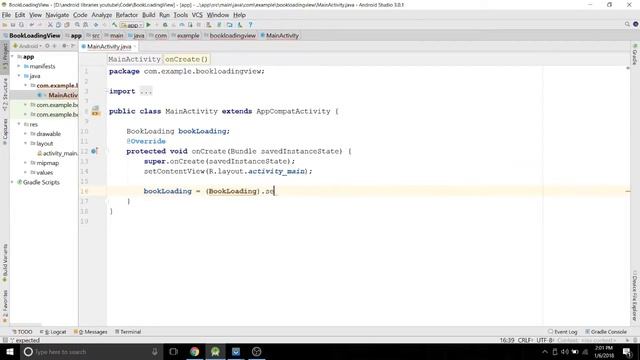Screen dimensions: 640x360
Task: Click the blue Help question mark icon
Action: [x=250, y=25]
